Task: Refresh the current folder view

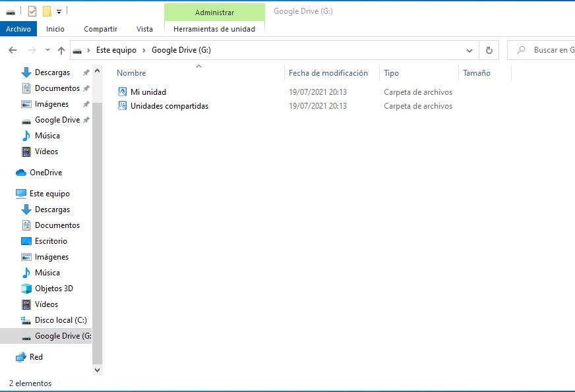Action: [x=489, y=50]
